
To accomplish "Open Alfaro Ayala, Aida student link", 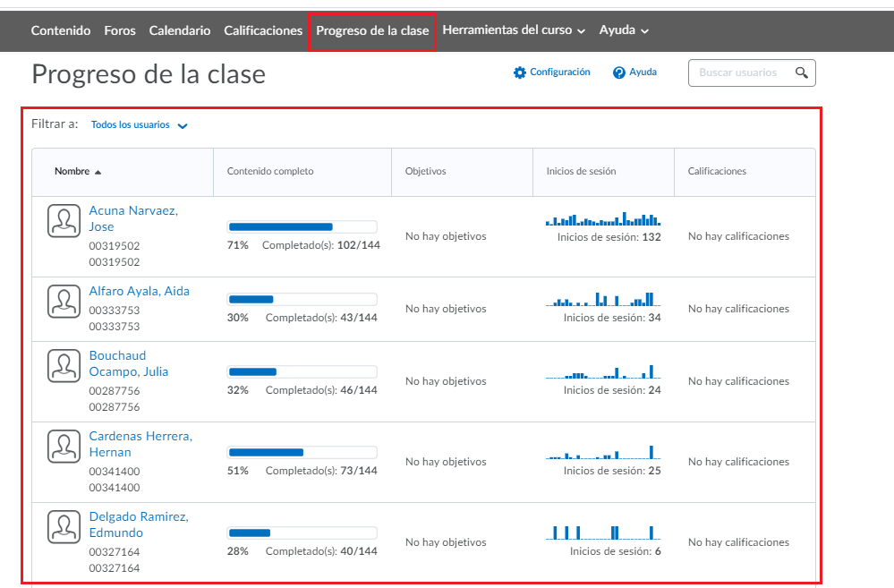I will pos(139,291).
